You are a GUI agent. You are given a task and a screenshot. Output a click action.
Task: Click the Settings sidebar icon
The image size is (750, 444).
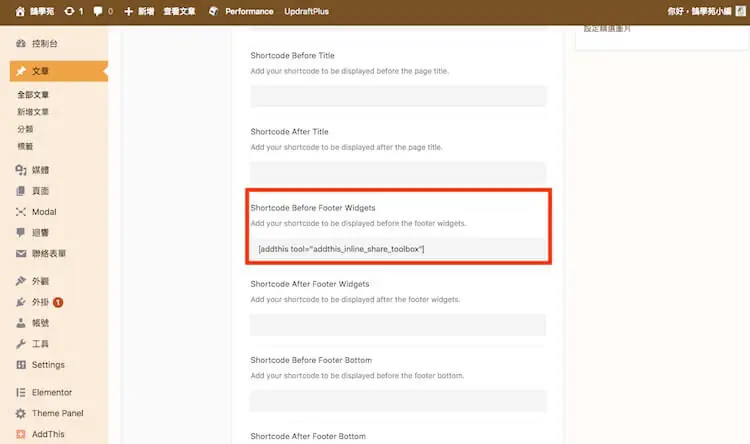point(21,365)
